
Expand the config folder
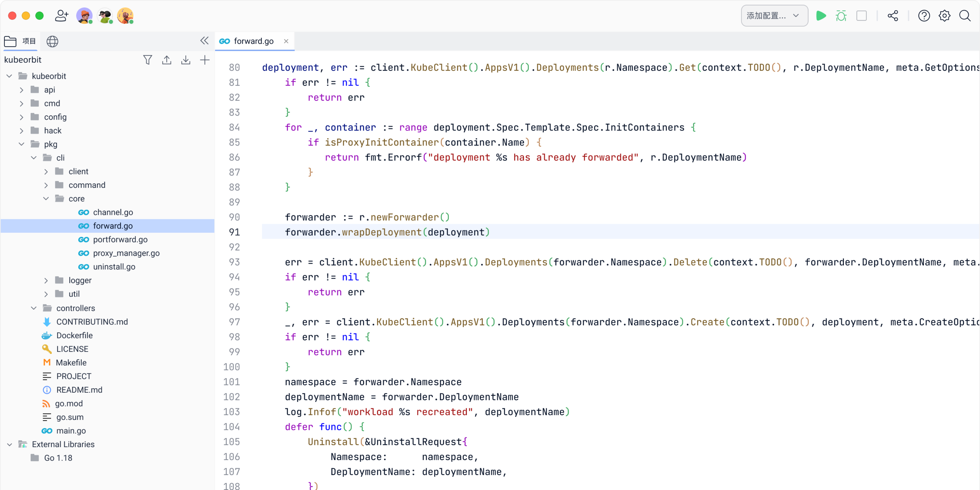pos(22,117)
